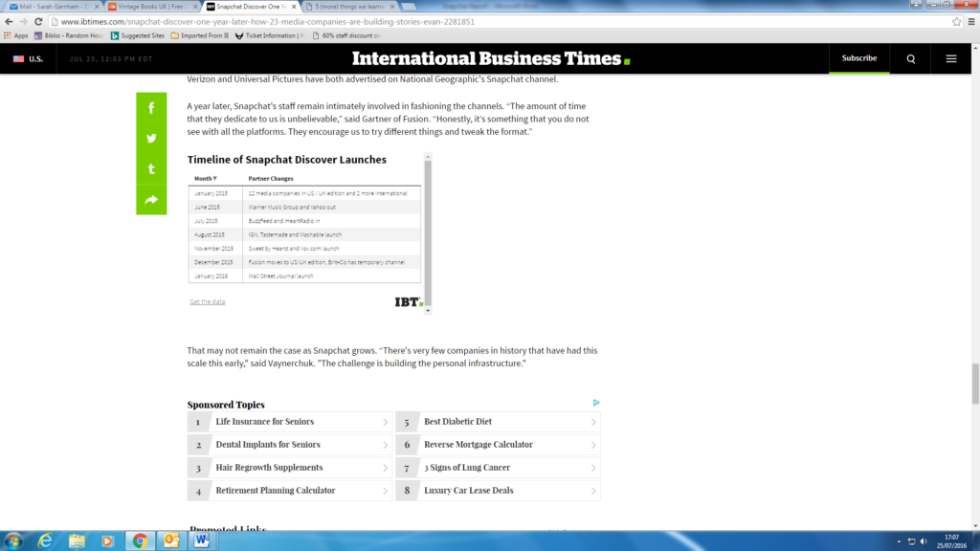Click the Partner Changes column header
The image size is (980, 551).
click(271, 179)
